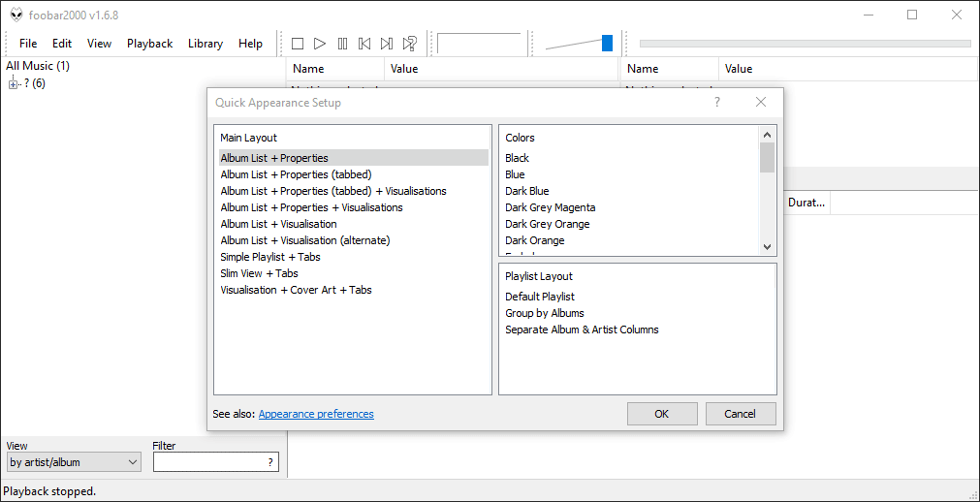980x502 pixels.
Task: Select Group by Albums playlist layout
Action: click(639, 313)
